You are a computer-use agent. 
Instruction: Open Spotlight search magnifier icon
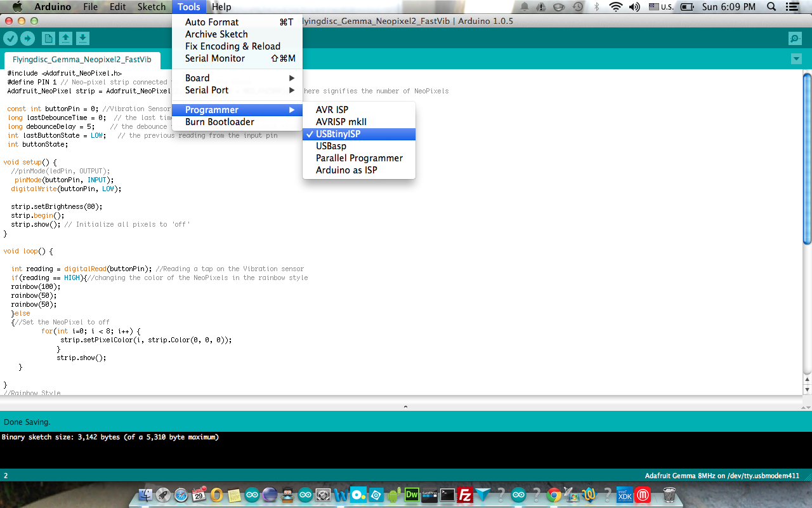tap(771, 7)
